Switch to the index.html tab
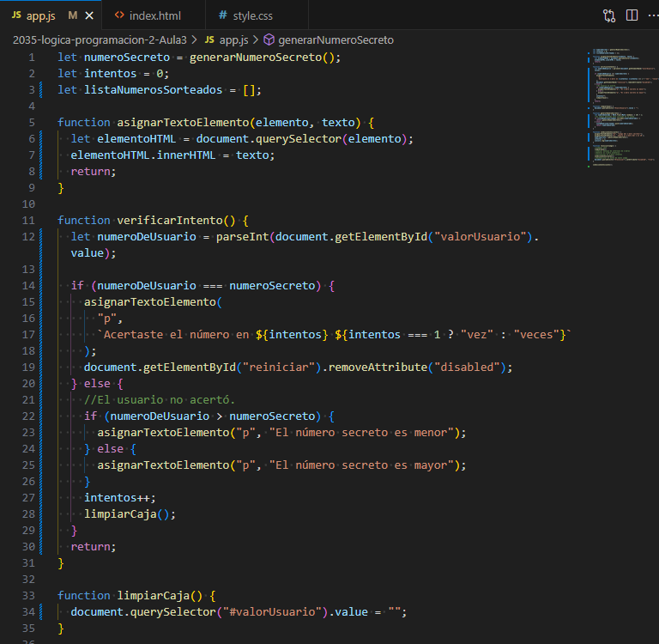This screenshot has width=659, height=644. pos(154,15)
